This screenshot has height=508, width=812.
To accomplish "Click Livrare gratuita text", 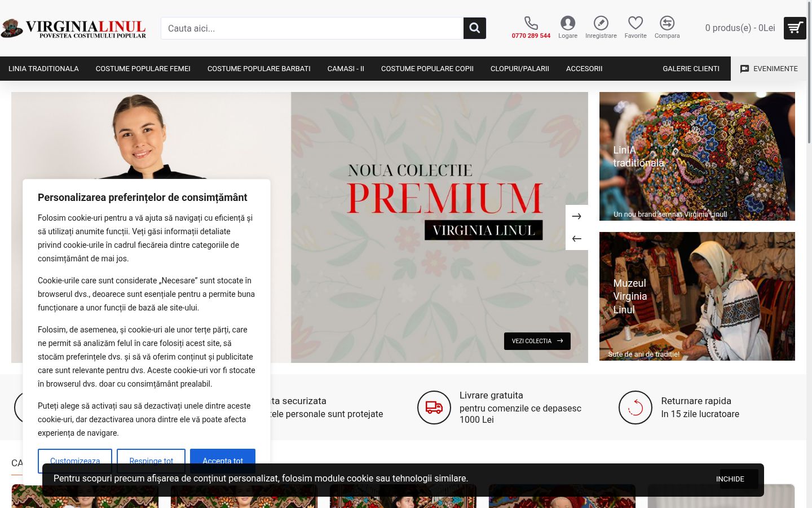I will [491, 395].
